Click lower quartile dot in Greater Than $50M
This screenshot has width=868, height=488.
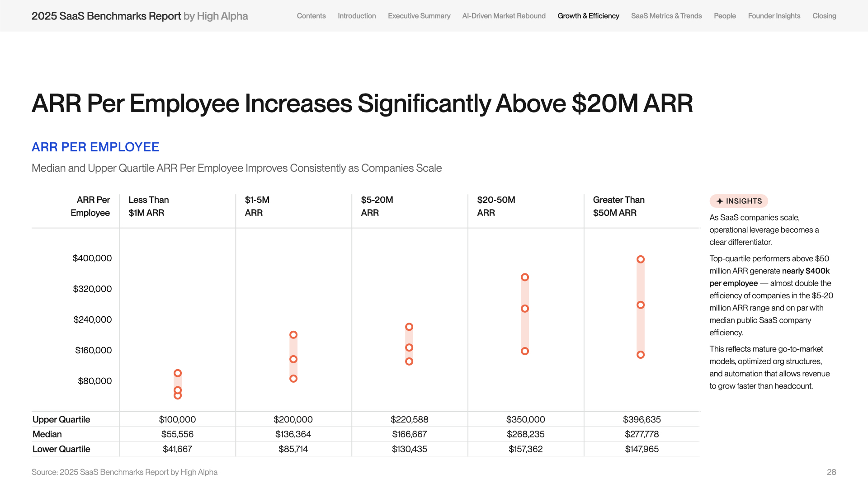pos(641,355)
